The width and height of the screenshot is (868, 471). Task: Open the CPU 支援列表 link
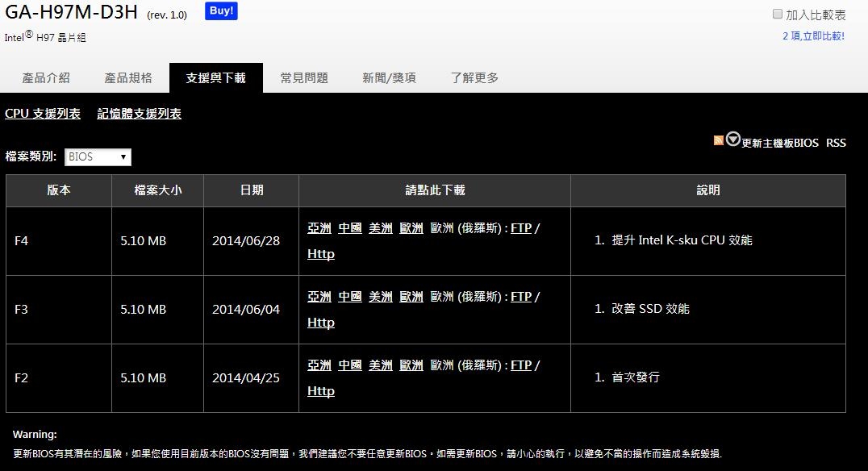(x=43, y=114)
